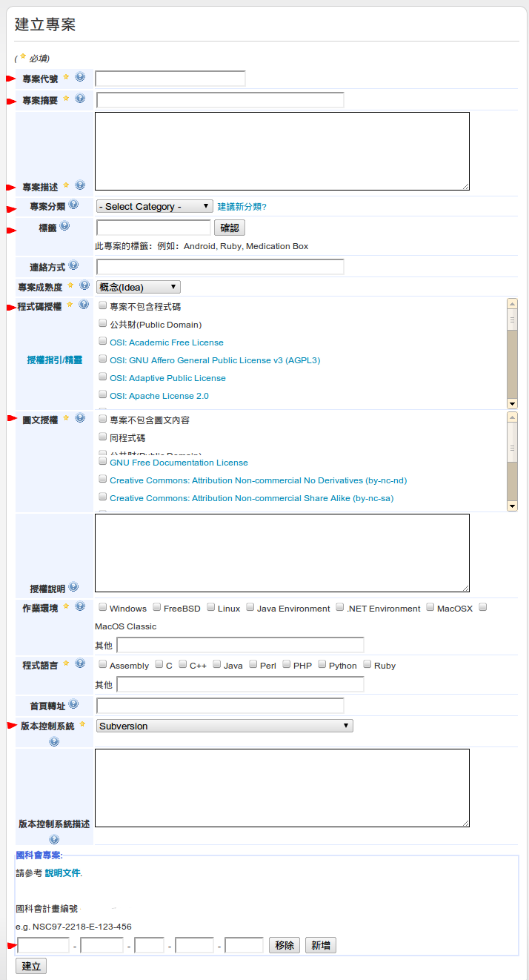
Task: Open OSI: Apache License 2.0 link
Action: [x=159, y=396]
